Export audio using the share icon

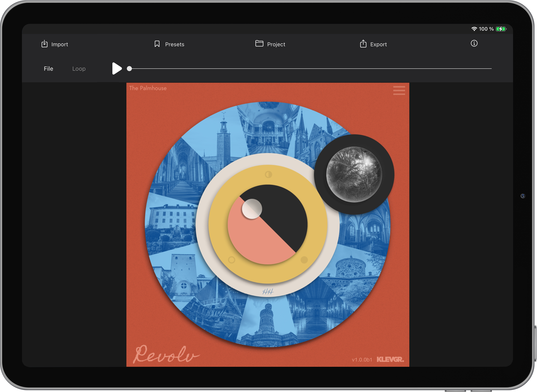tap(363, 44)
